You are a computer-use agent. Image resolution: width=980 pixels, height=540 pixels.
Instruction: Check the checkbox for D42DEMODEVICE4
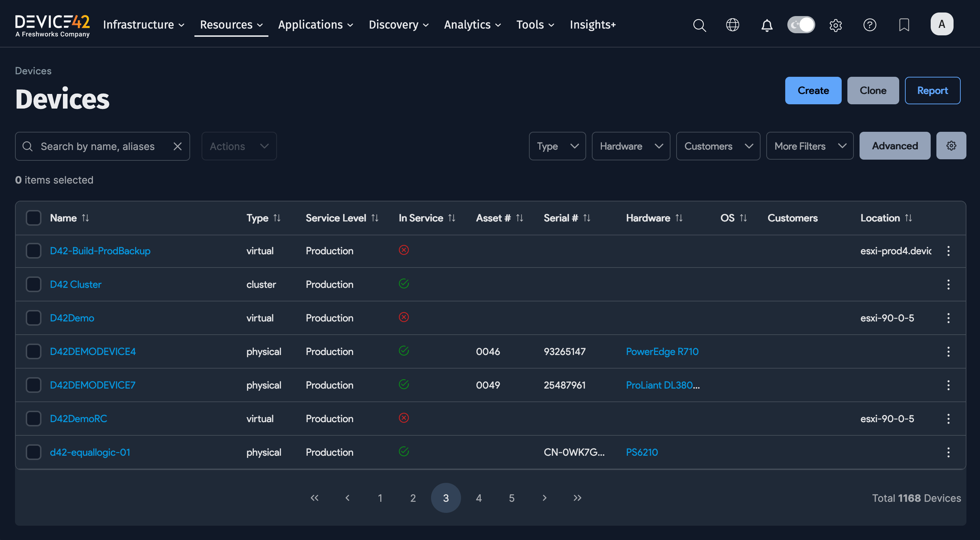[34, 351]
